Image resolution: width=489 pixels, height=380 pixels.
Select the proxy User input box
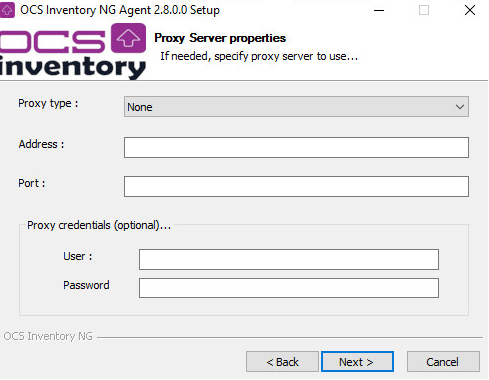click(289, 259)
